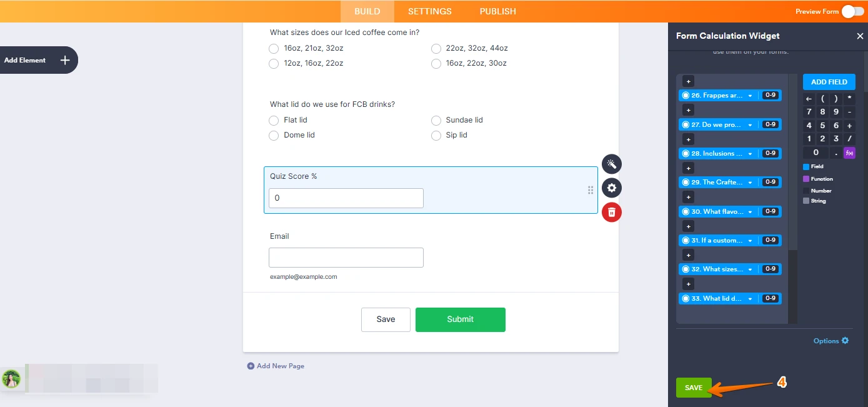Screen dimensions: 868x407
Task: Open the wand settings icon beside Quiz Score
Action: [x=611, y=164]
